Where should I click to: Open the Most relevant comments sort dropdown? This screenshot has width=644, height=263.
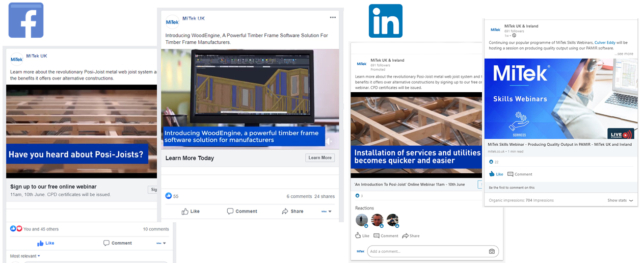point(25,256)
